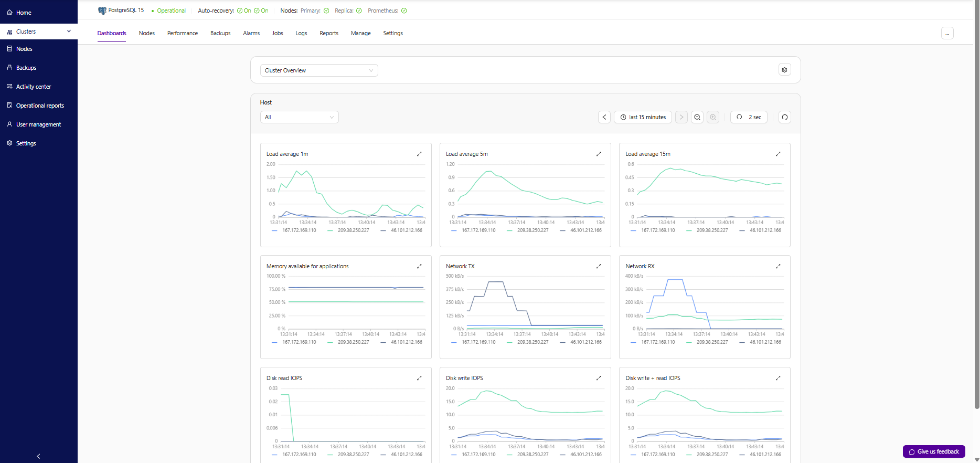This screenshot has height=463, width=980.
Task: Zoom out the dashboard time range
Action: 697,117
